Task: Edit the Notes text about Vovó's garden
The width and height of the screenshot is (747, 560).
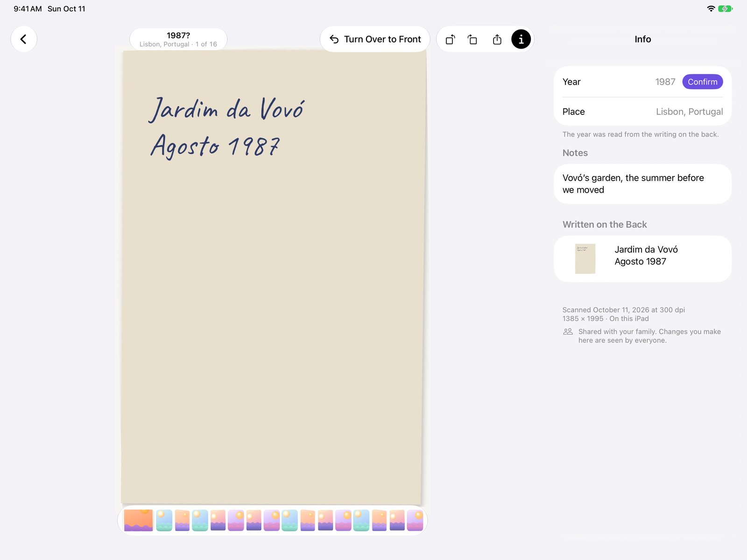Action: [x=642, y=184]
